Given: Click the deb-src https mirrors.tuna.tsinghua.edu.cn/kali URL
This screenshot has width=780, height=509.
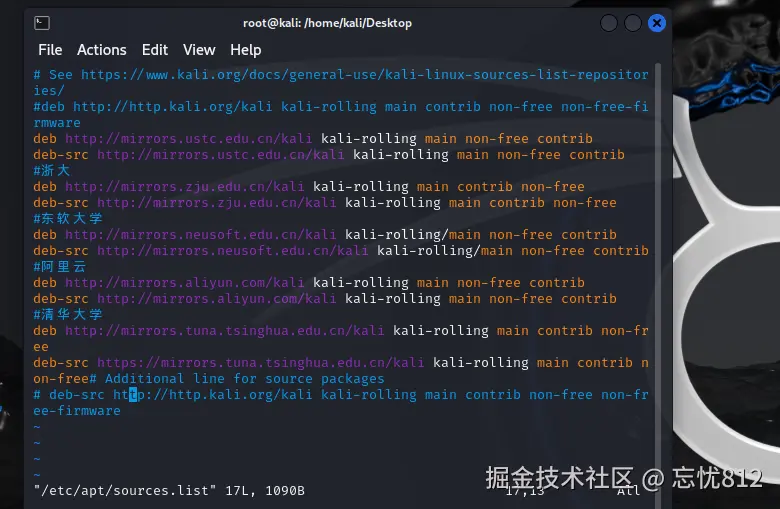Looking at the screenshot, I should [260, 362].
